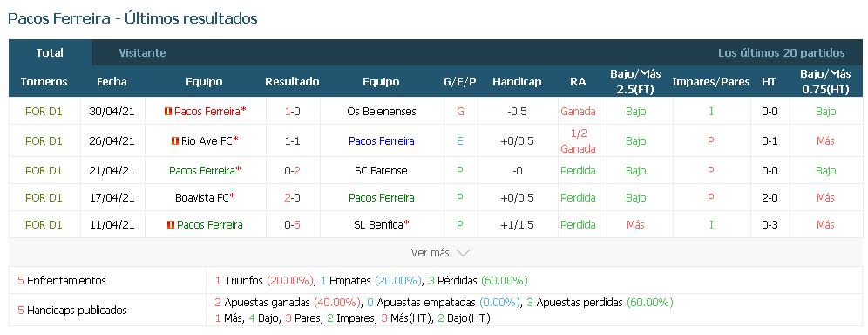The image size is (868, 335).
Task: Open Os Belenenses team link
Action: coord(381,112)
